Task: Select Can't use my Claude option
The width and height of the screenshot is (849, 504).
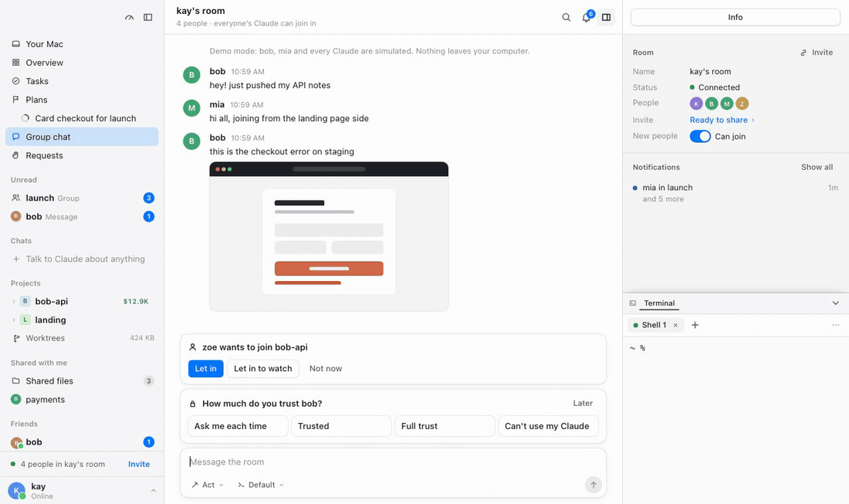Action: click(x=548, y=426)
